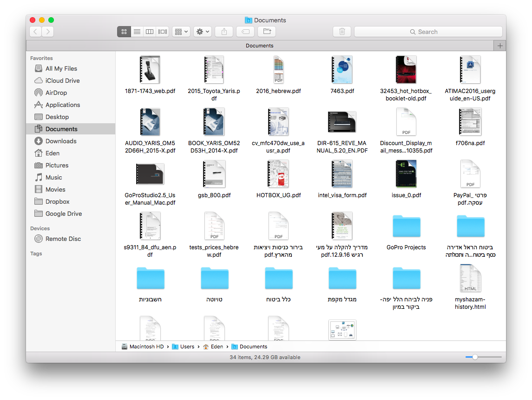Click the Edit Tags toolbar button
This screenshot has height=400, width=532.
tap(245, 32)
